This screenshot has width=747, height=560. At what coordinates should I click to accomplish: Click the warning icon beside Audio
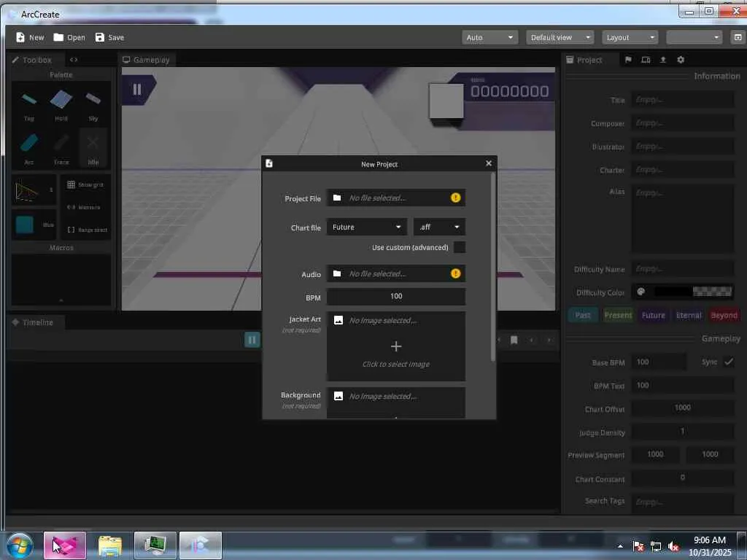click(x=455, y=273)
